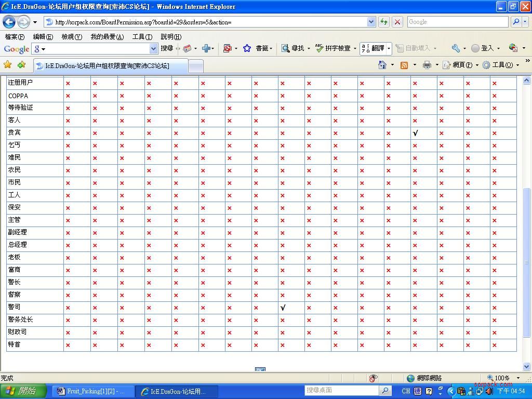Click the vertical scrollbar thumb
Viewport: 532px width, 399px height.
coord(526,262)
